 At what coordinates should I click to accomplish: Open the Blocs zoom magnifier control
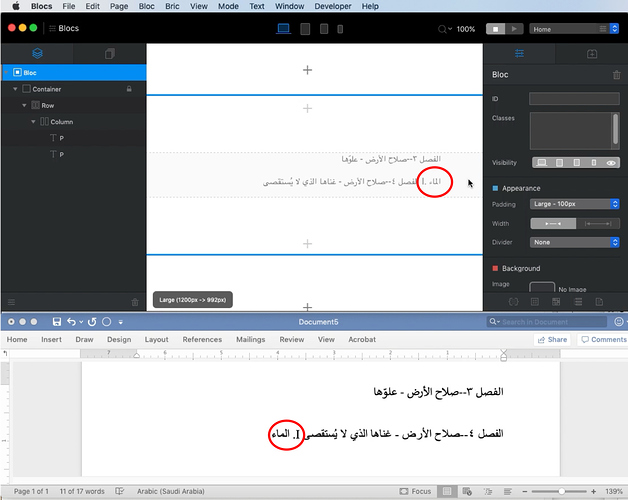(444, 29)
